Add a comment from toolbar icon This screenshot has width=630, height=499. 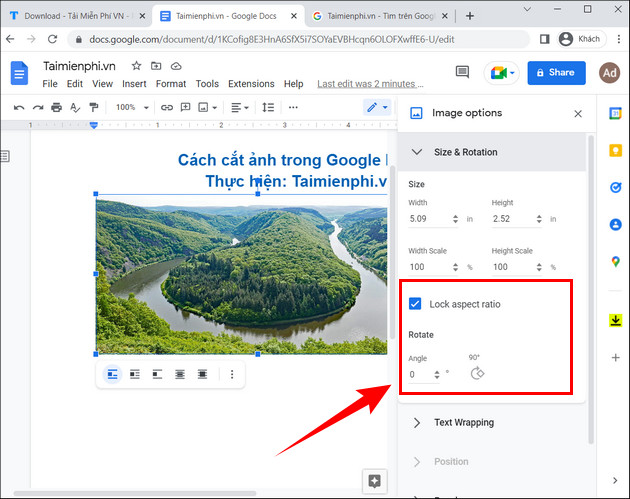coord(185,107)
